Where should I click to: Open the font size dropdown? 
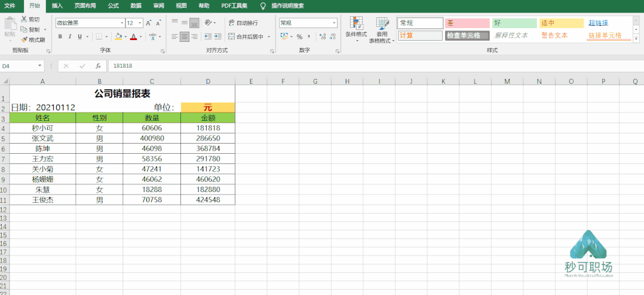[140, 23]
